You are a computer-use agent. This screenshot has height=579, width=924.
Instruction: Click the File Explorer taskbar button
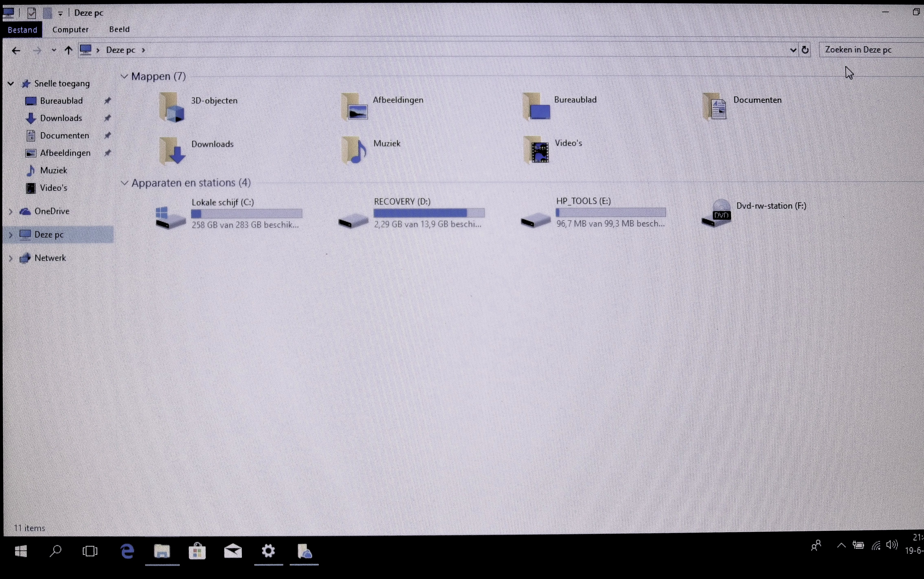tap(162, 552)
